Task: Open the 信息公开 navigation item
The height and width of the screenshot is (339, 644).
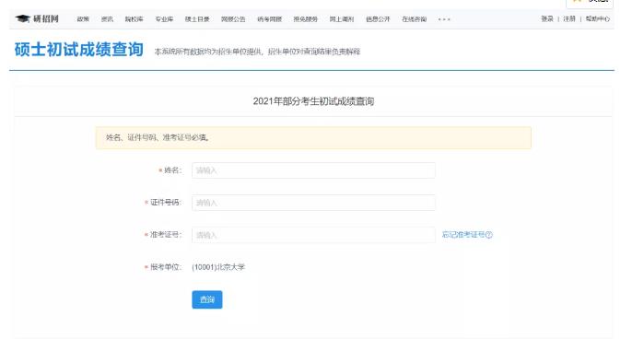Action: pyautogui.click(x=378, y=19)
